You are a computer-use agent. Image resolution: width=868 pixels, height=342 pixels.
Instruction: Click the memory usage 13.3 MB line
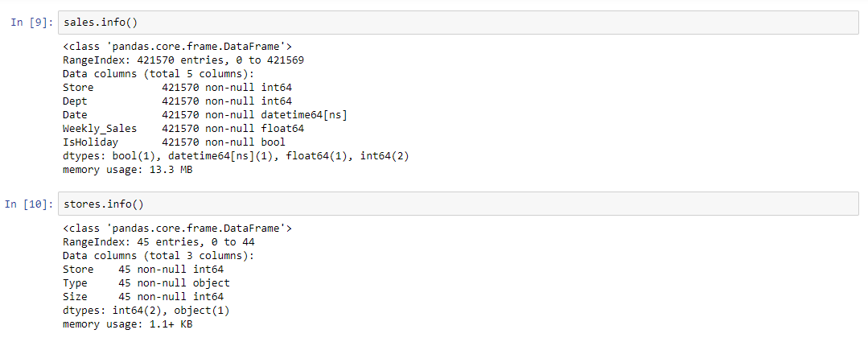[127, 169]
